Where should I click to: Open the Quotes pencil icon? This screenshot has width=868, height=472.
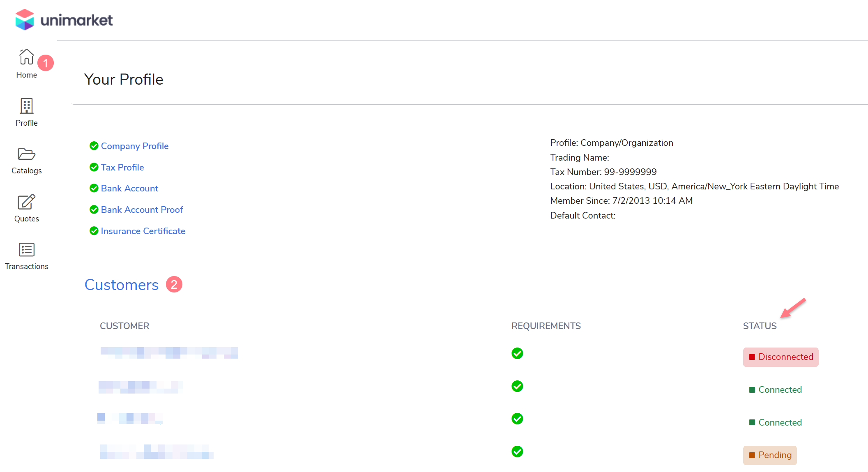[26, 202]
